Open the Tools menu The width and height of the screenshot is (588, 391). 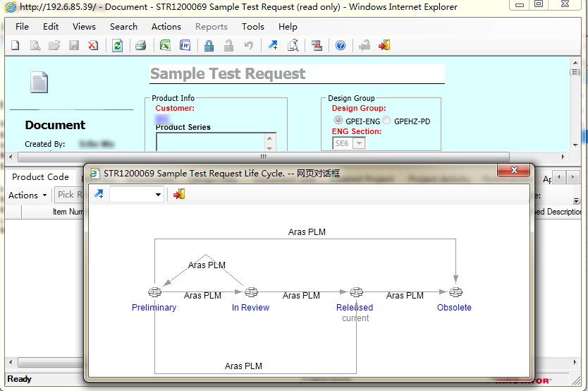coord(252,27)
